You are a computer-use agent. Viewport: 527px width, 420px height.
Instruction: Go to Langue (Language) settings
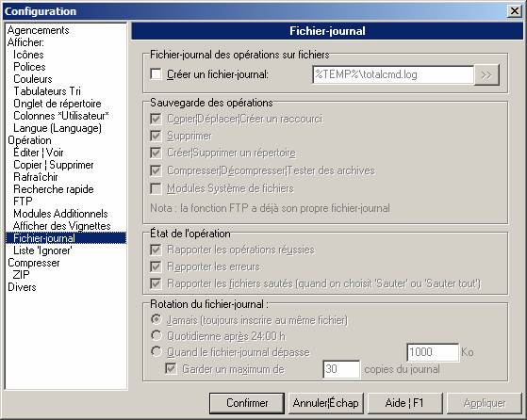58,128
